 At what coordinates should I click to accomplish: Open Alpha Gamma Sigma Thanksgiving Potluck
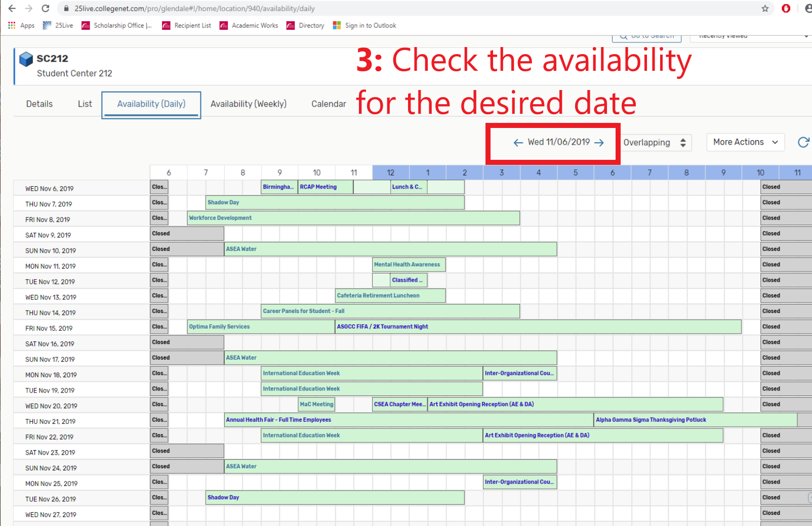[x=696, y=420]
